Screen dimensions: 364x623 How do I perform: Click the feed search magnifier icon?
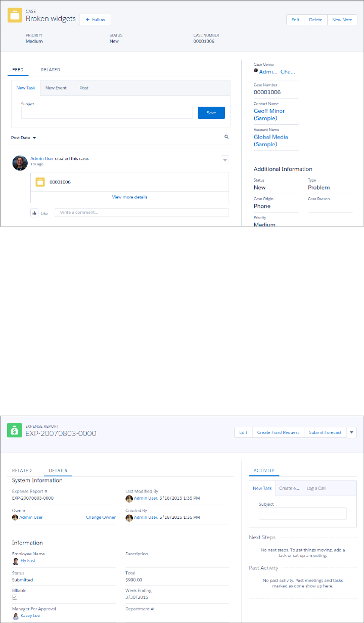pos(226,137)
